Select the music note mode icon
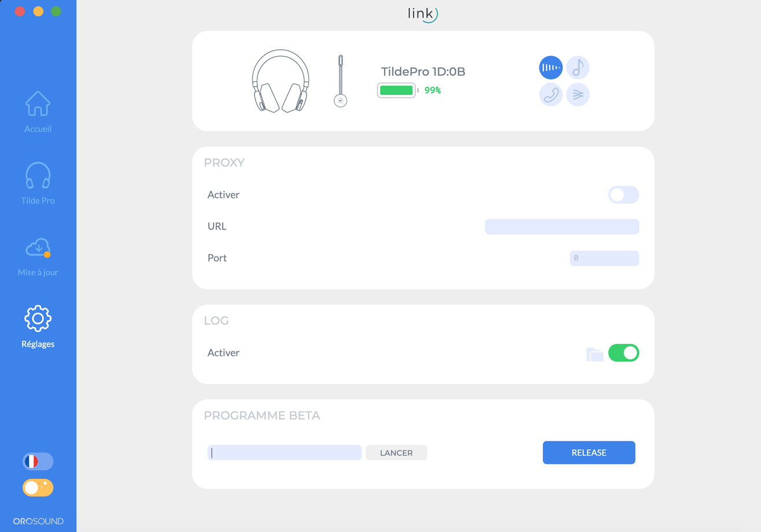761x532 pixels. point(578,68)
